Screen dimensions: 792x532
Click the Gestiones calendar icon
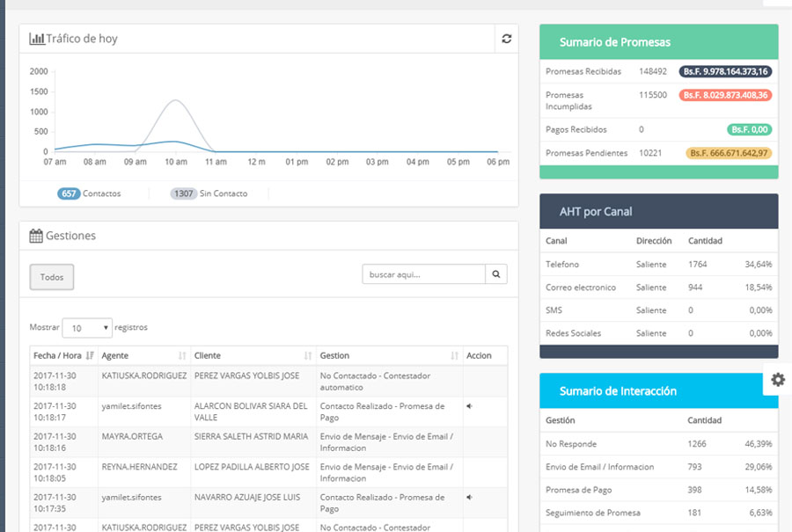[36, 236]
